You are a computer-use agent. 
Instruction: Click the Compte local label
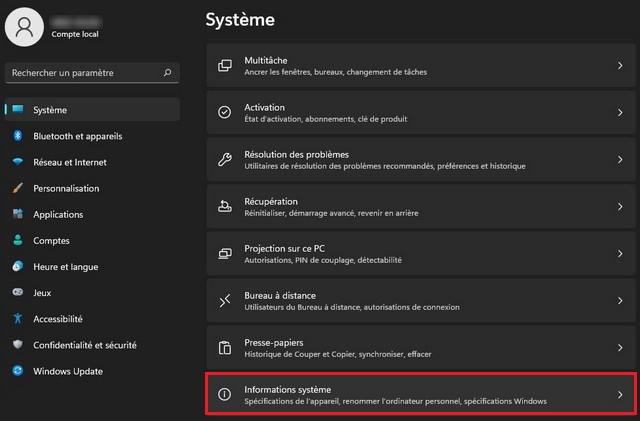pos(75,34)
